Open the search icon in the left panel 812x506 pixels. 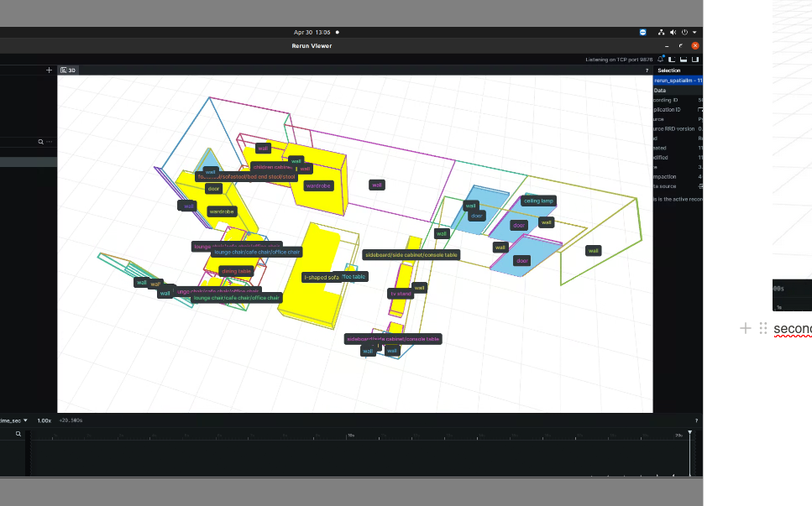point(40,142)
